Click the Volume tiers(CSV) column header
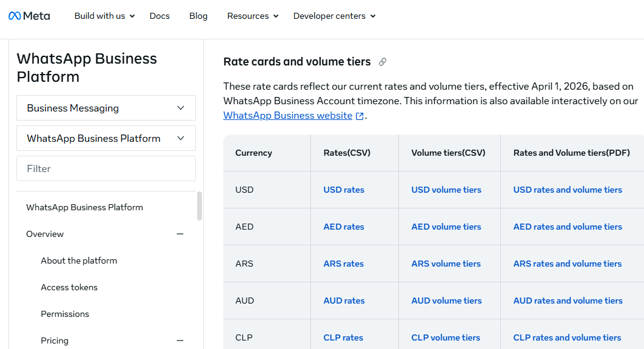The width and height of the screenshot is (644, 349). [449, 153]
